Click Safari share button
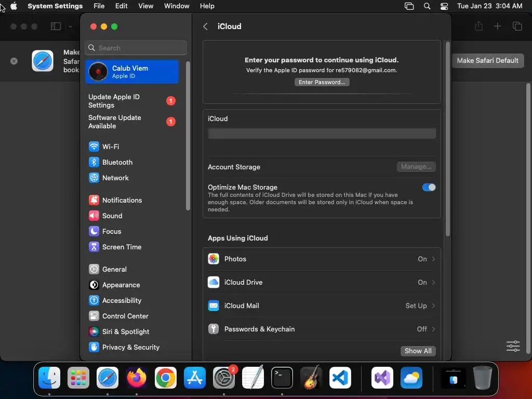 [478, 26]
